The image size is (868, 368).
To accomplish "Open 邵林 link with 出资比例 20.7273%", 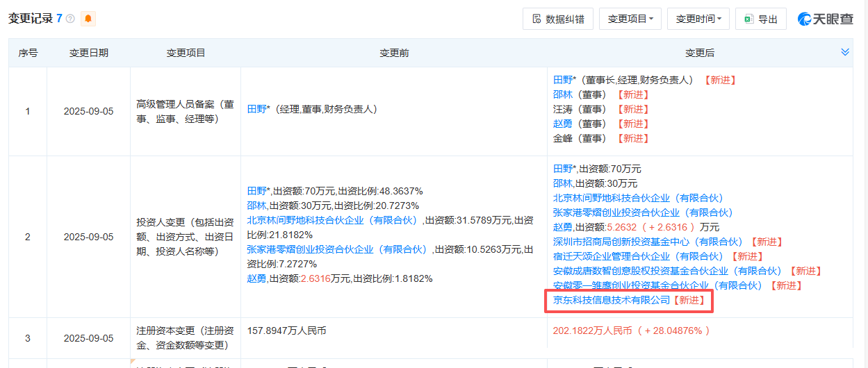I will point(257,206).
